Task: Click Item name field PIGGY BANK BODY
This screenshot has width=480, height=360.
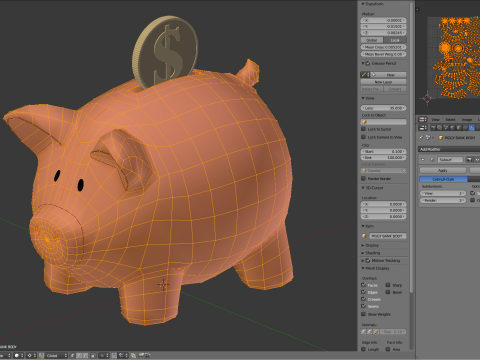Action: coord(387,236)
